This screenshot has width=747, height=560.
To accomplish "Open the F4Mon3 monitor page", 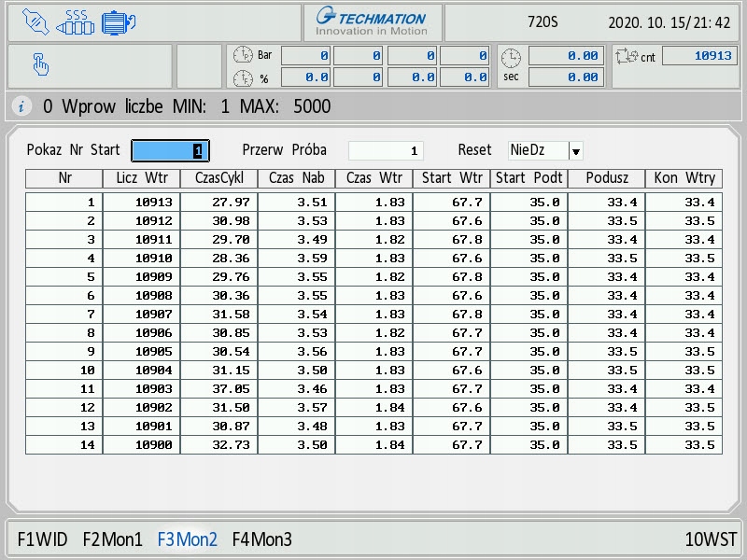I will [261, 539].
